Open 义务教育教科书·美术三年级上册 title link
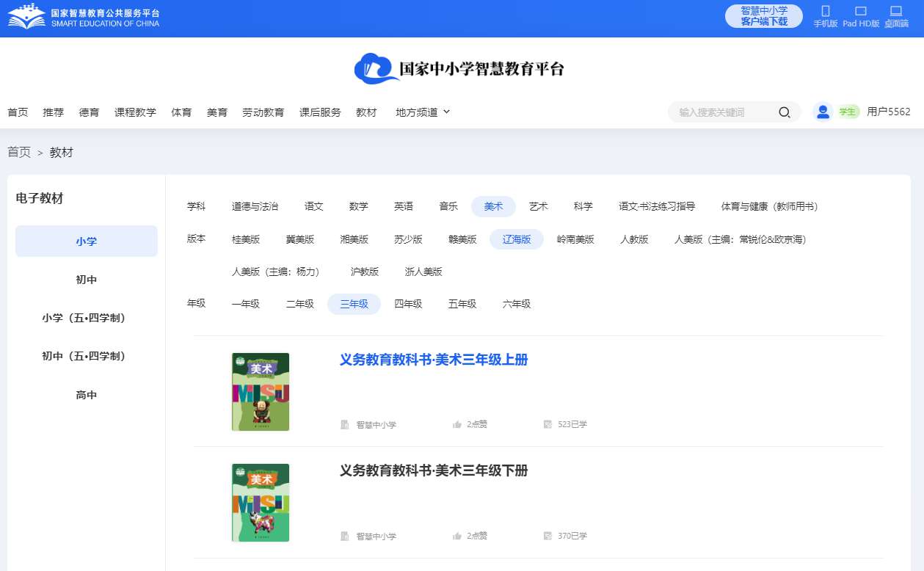Screen dimensions: 924x571 click(x=434, y=360)
